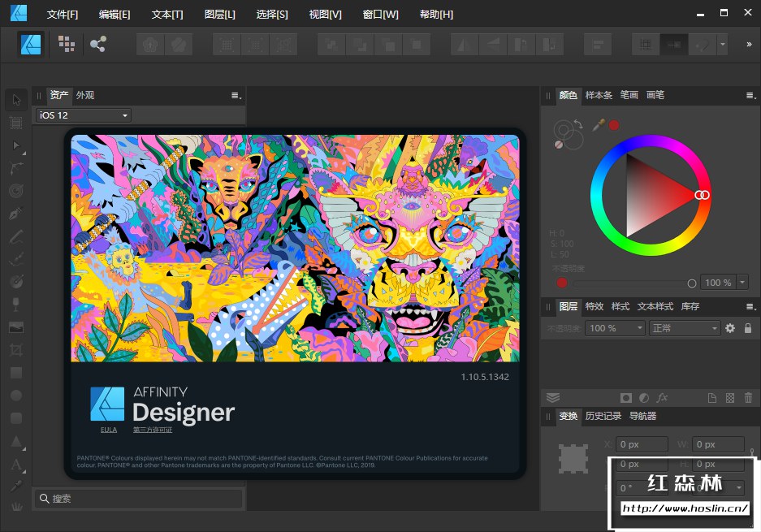
Task: Select the Corner tool
Action: (16, 168)
